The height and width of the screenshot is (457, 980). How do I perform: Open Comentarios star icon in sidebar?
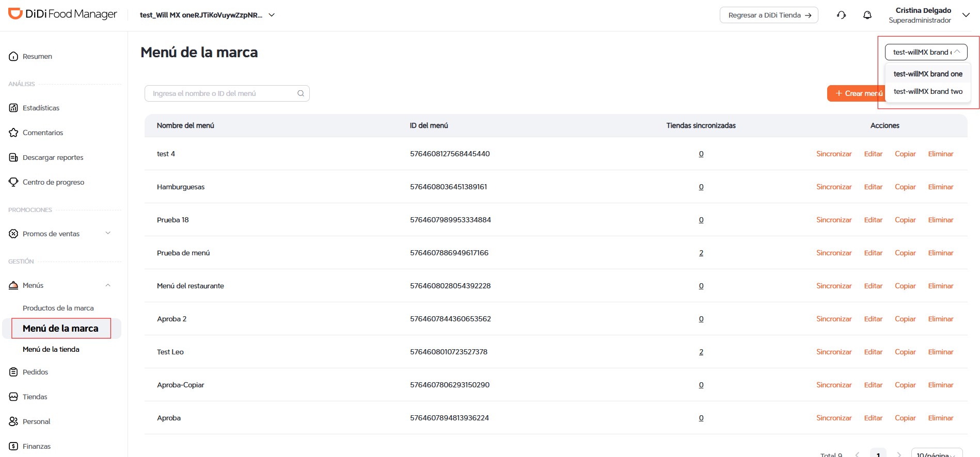[13, 133]
